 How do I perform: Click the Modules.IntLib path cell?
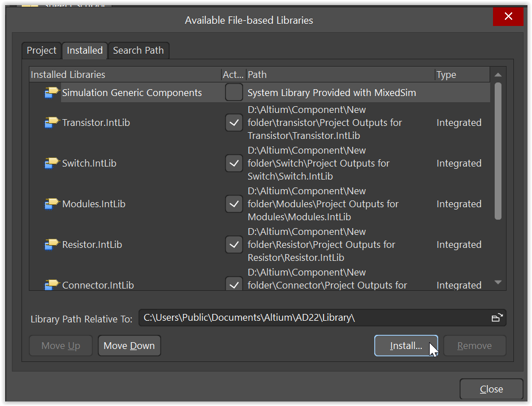pos(323,204)
